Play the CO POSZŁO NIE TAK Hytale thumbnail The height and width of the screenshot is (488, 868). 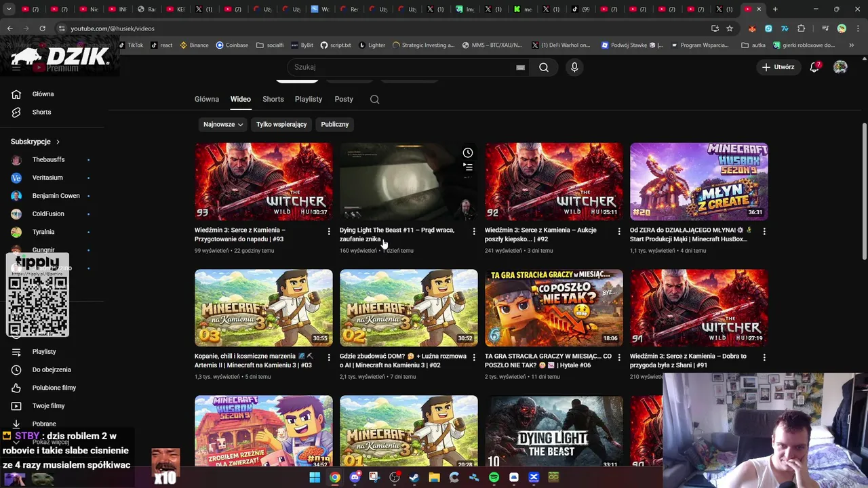coord(554,308)
